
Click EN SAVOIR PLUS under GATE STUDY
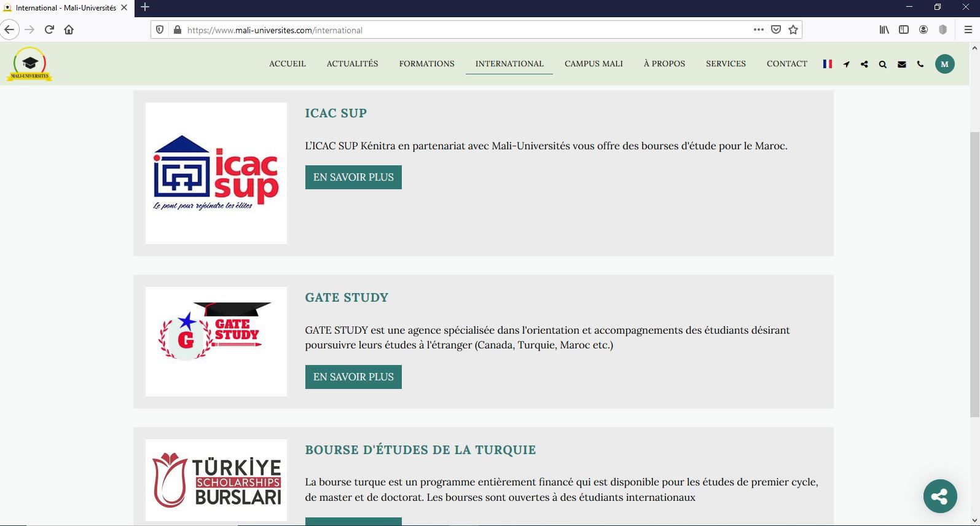tap(353, 377)
